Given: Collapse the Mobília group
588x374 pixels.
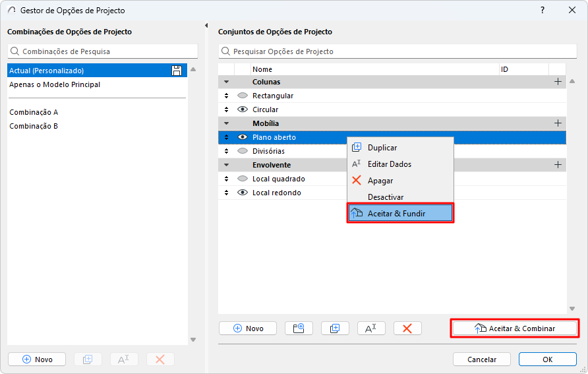Looking at the screenshot, I should [x=227, y=123].
